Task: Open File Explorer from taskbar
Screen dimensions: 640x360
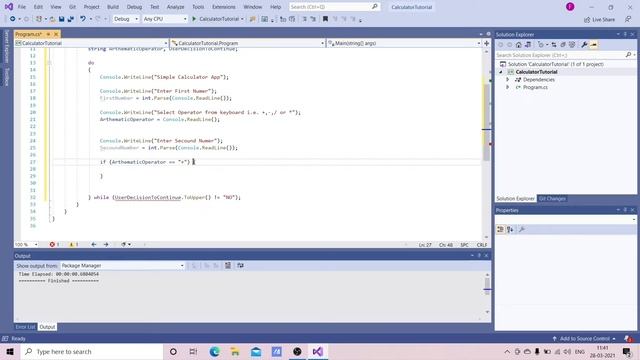Action: (x=235, y=351)
